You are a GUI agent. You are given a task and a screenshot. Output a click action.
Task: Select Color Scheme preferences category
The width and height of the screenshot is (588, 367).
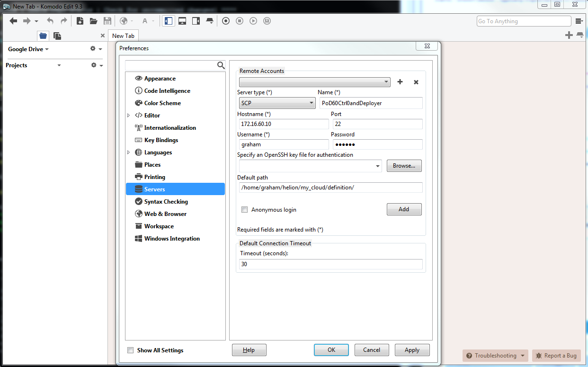[162, 103]
